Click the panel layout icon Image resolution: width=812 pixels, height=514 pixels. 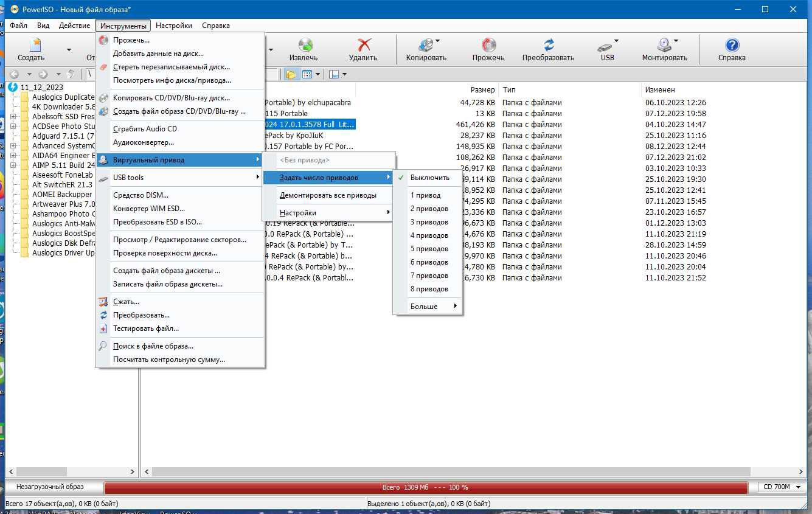333,74
